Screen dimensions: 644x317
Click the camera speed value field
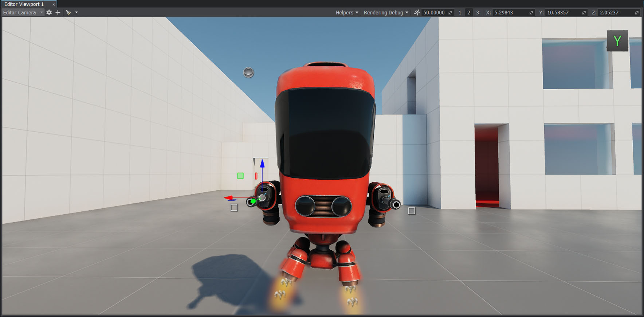[x=434, y=12]
